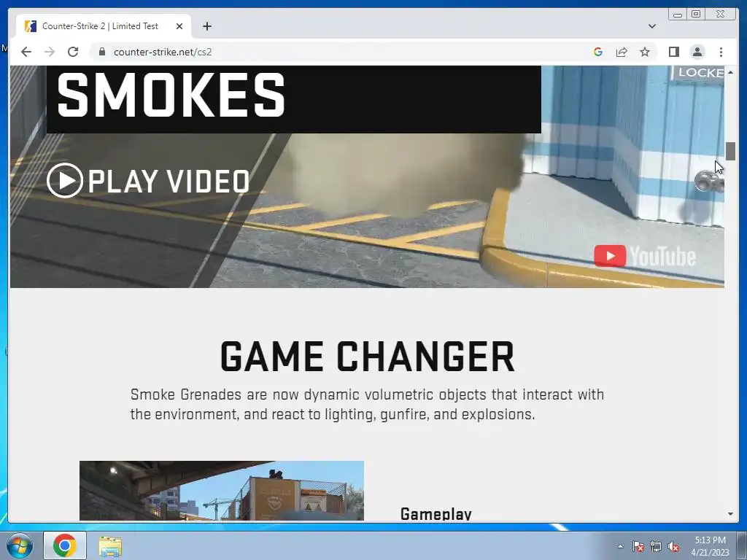
Task: Click the browser forward arrow
Action: (x=50, y=52)
